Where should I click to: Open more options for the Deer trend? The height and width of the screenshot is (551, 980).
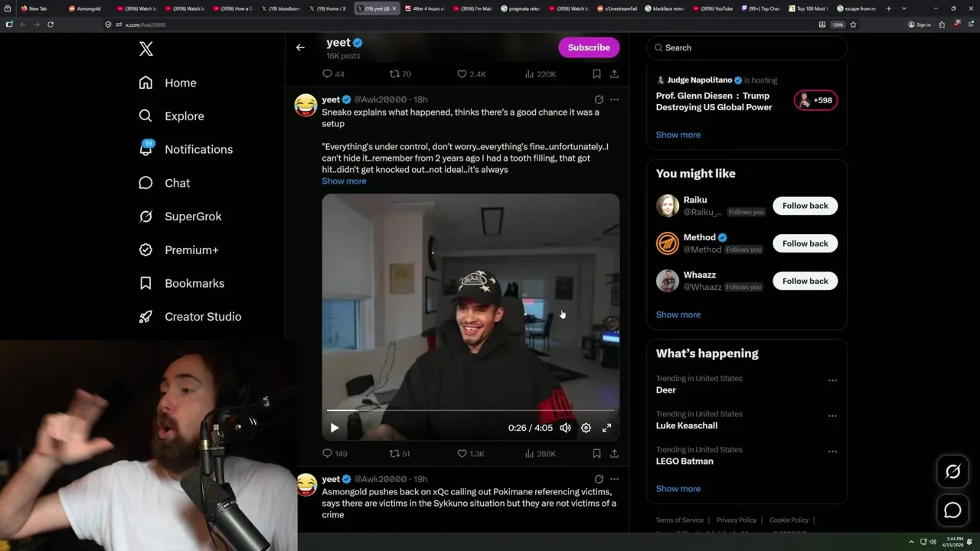[x=832, y=380]
